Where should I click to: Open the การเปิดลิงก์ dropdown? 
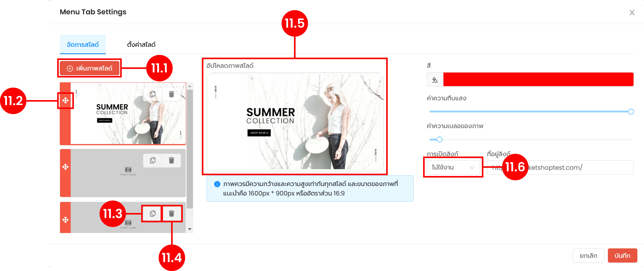453,167
